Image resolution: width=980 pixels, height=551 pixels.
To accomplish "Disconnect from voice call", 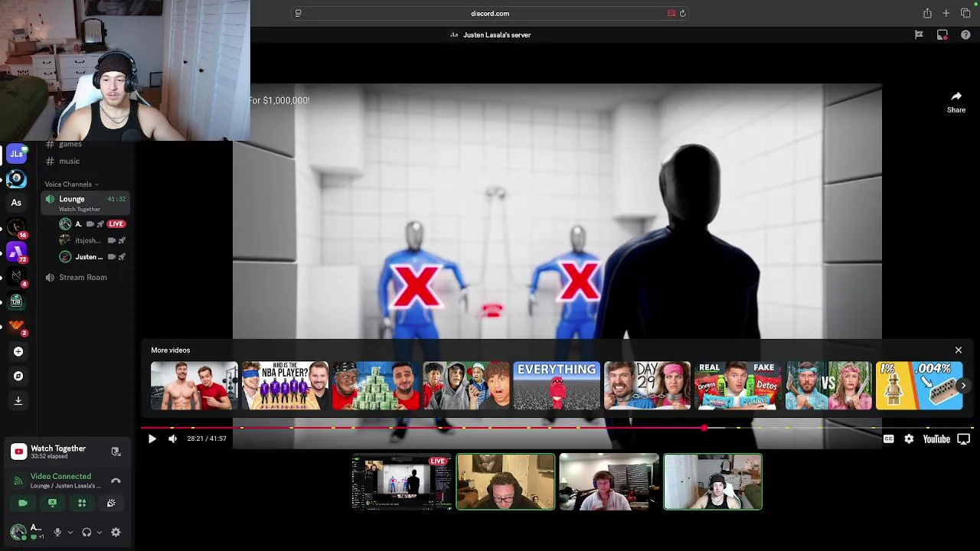I will pyautogui.click(x=116, y=481).
